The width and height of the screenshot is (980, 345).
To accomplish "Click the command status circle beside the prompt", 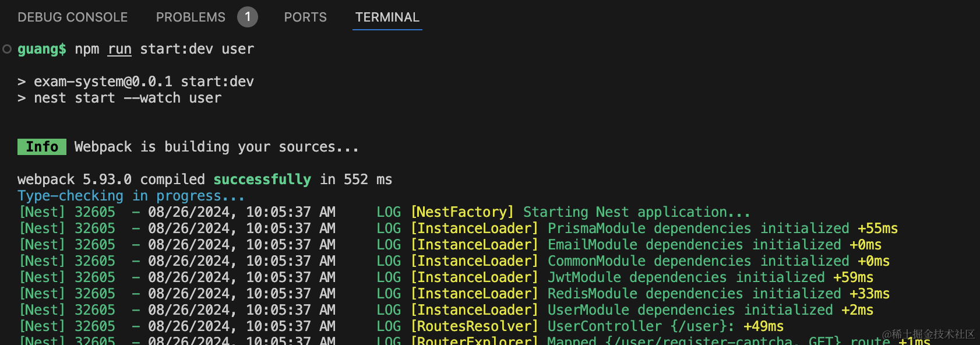I will 7,49.
